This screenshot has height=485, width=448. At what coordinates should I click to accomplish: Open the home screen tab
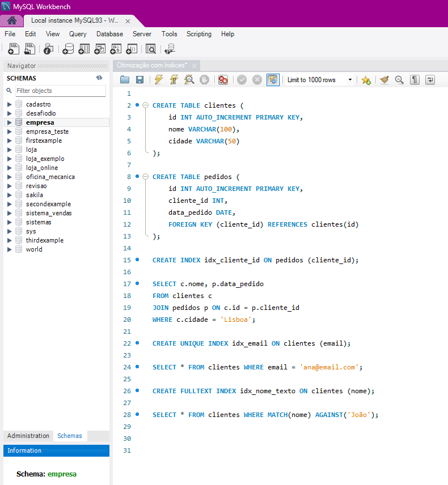click(x=12, y=21)
